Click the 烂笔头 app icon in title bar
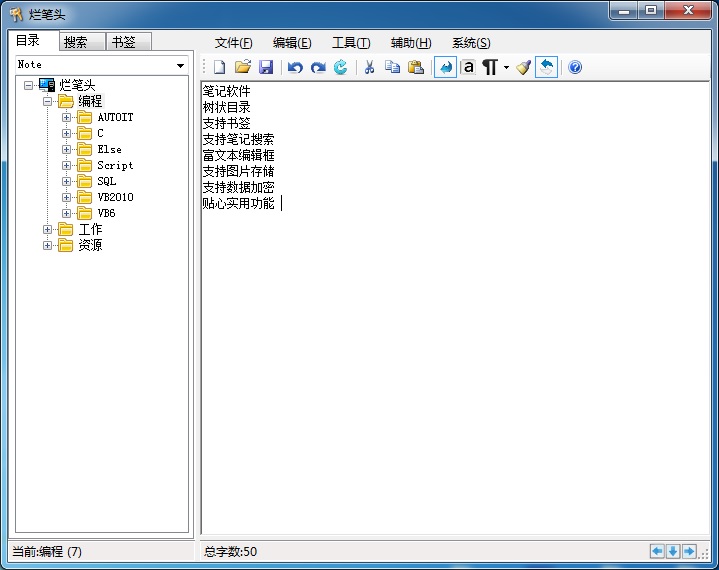 tap(17, 15)
